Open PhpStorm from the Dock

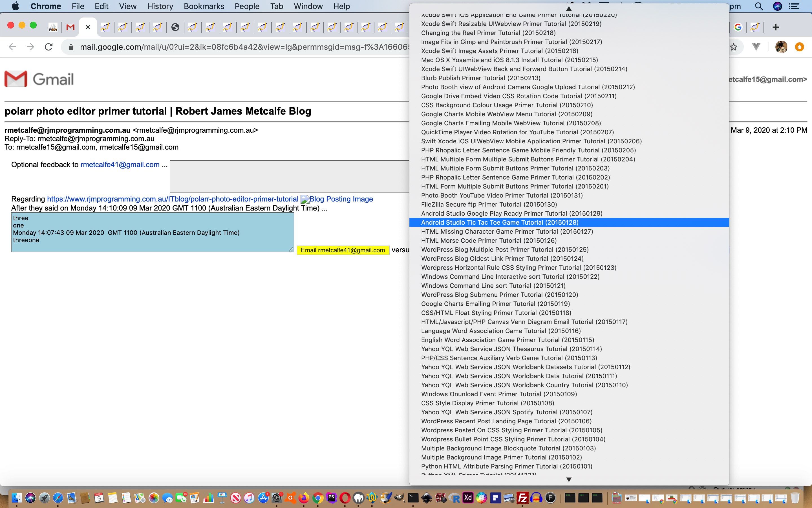coord(332,498)
